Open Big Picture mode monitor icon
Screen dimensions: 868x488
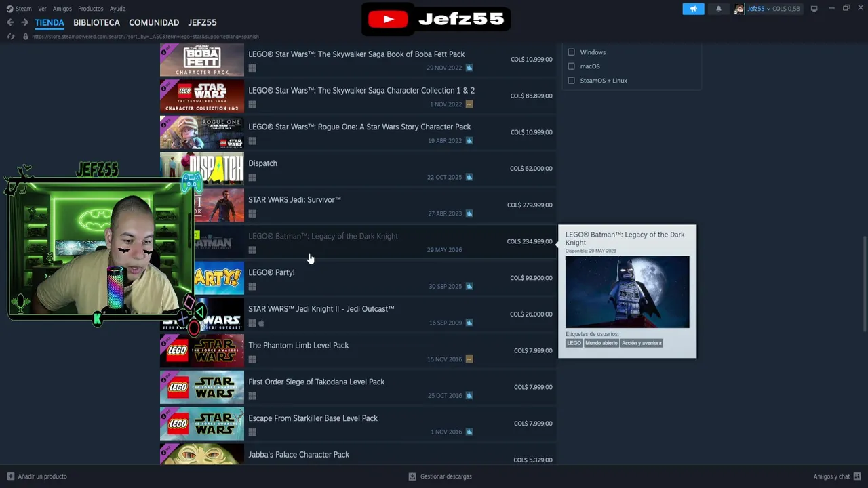(x=814, y=9)
